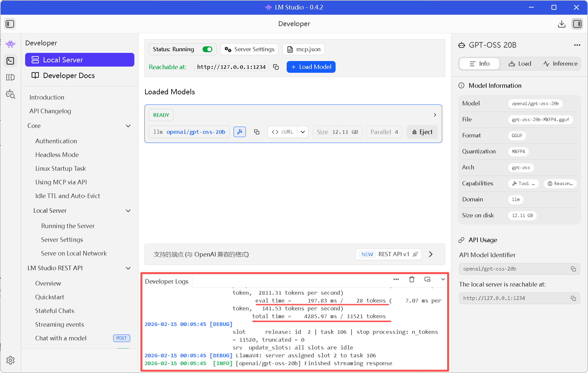Click the Load Model button

coord(311,67)
